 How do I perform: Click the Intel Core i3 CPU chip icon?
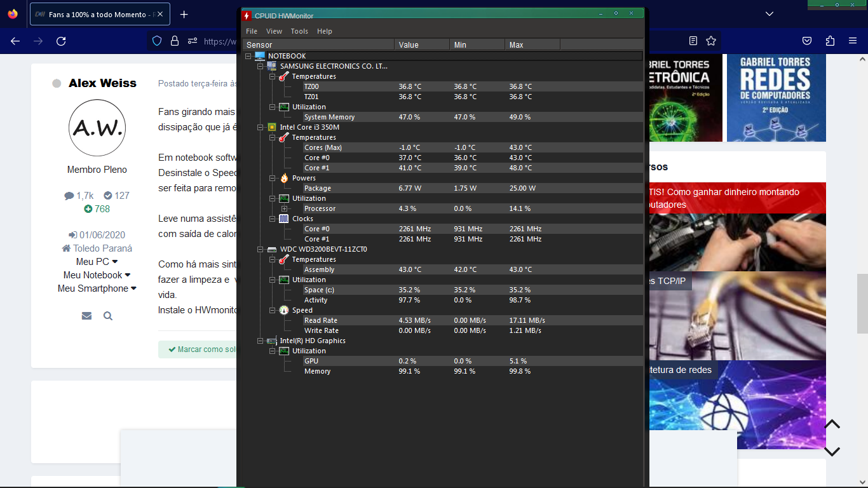coord(271,127)
